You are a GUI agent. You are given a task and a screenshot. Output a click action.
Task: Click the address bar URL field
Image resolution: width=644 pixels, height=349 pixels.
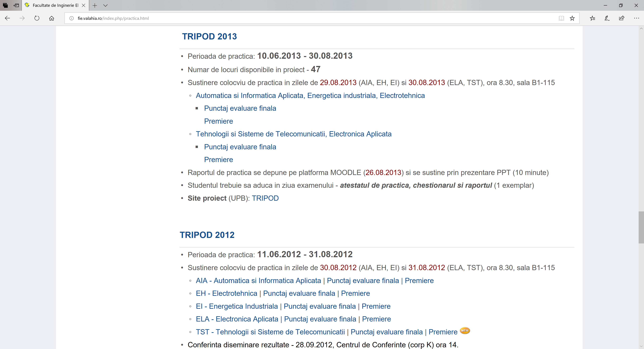300,18
